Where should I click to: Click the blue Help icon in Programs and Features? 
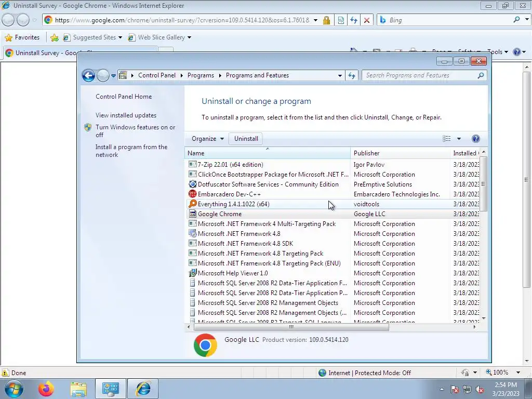[476, 138]
